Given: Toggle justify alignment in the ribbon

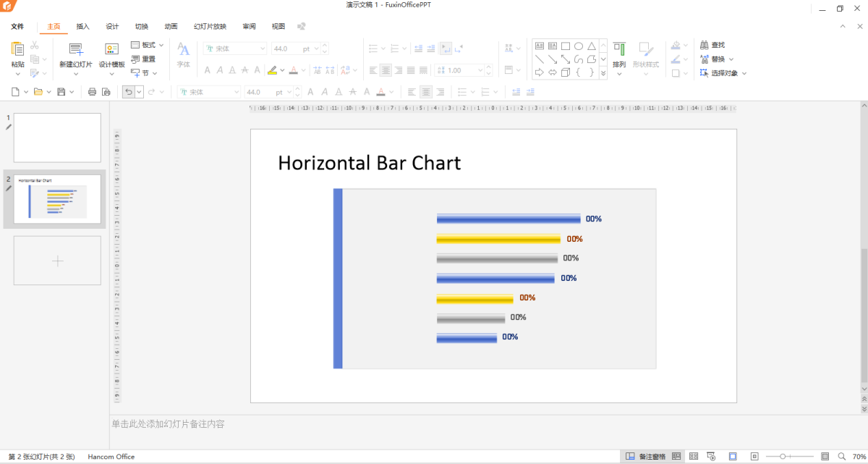Looking at the screenshot, I should 411,70.
